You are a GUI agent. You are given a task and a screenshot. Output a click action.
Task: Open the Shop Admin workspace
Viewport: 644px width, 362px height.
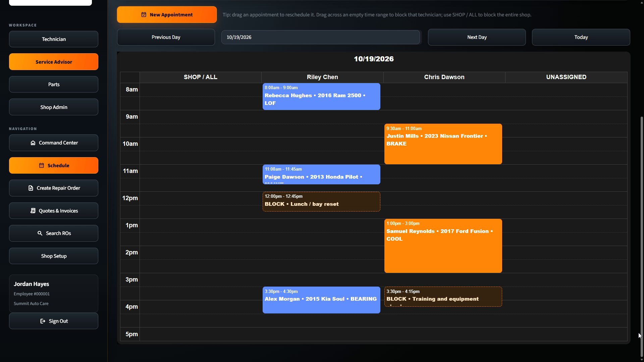coord(54,107)
